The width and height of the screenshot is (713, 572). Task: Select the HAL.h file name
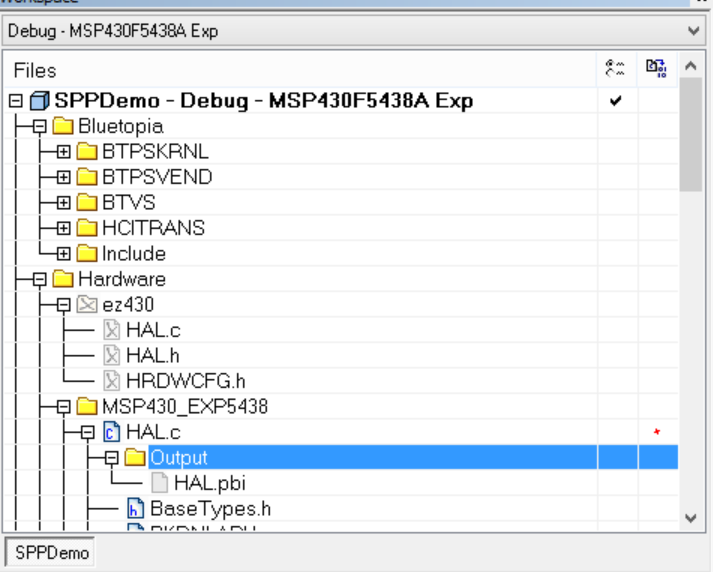pyautogui.click(x=153, y=355)
